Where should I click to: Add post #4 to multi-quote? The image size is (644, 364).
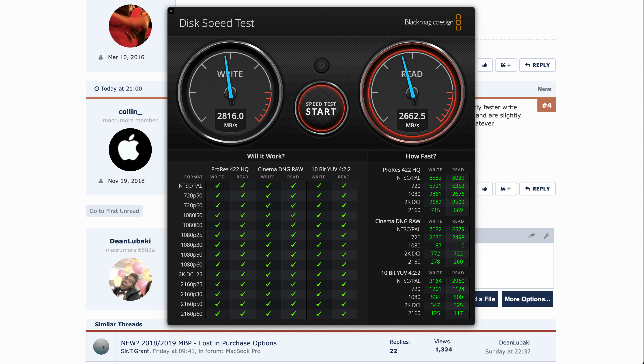pos(506,189)
